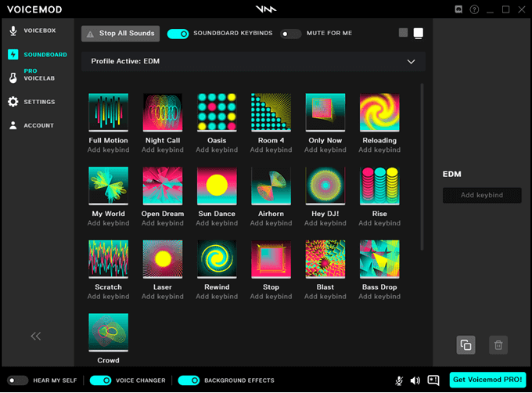Enable the Mute For Me toggle

coord(290,34)
